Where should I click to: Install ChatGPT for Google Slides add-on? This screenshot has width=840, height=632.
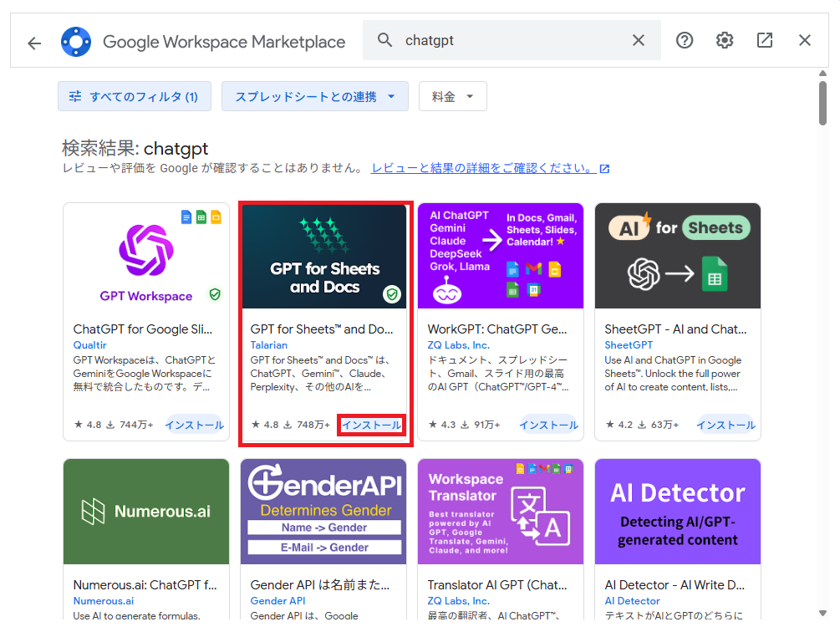point(195,425)
